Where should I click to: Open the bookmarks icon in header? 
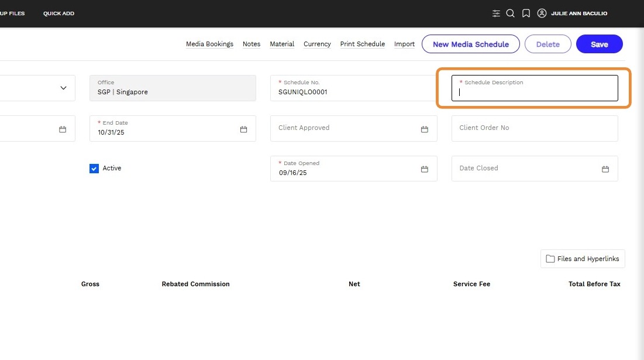click(x=526, y=13)
